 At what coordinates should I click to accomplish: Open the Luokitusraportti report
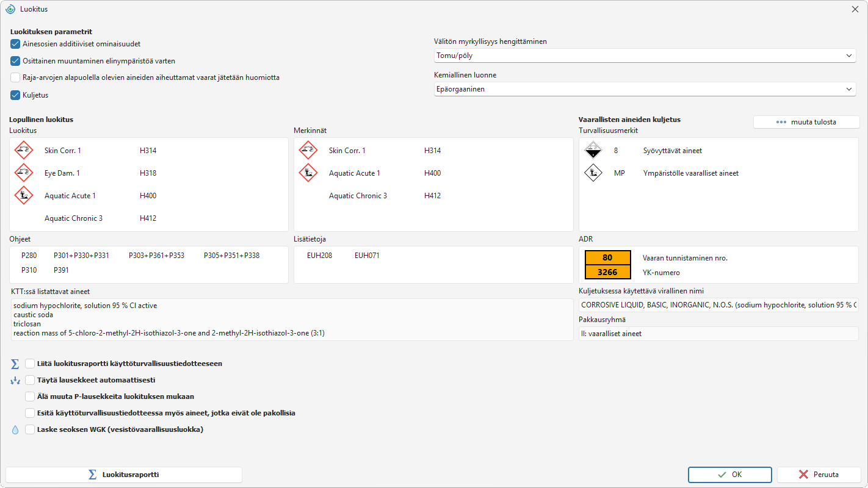tap(124, 475)
